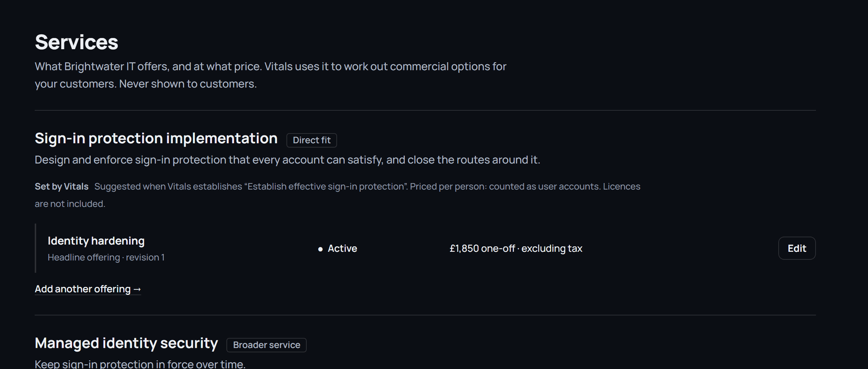
Task: Click the Keep sign-in protection in force description
Action: 140,364
